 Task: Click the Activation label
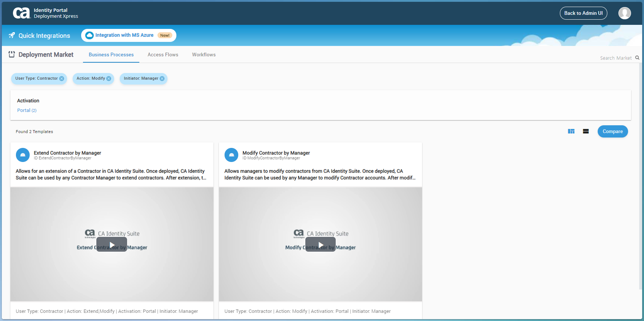[28, 101]
